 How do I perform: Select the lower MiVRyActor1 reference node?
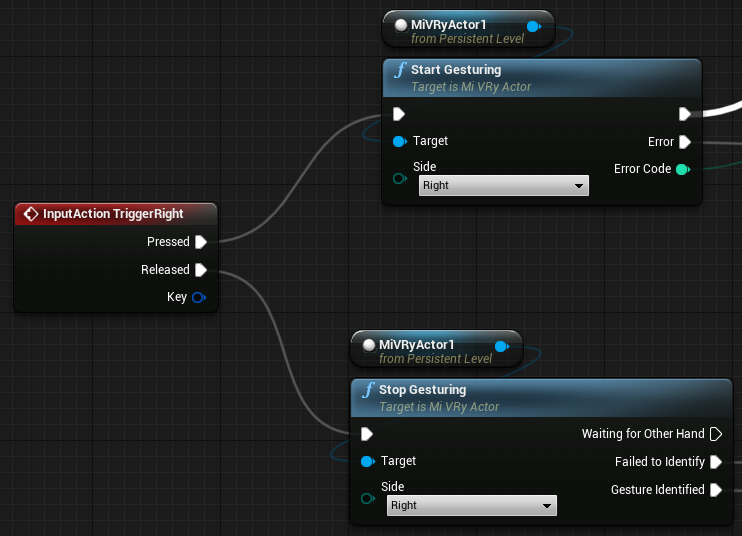pyautogui.click(x=436, y=349)
